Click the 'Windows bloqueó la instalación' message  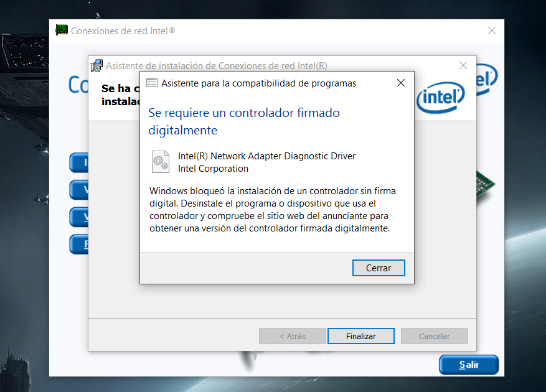tap(273, 210)
